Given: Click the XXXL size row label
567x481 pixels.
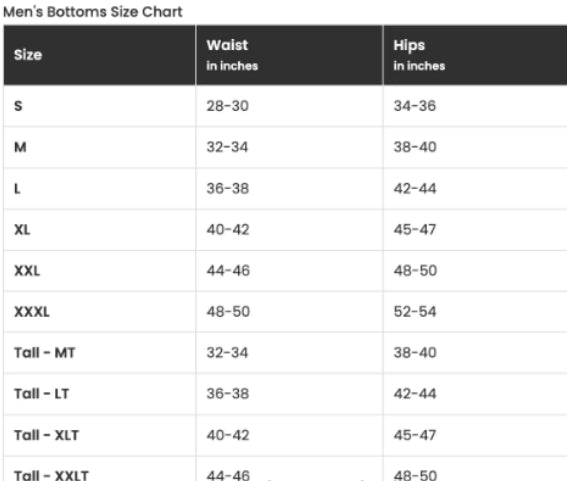Looking at the screenshot, I should pyautogui.click(x=31, y=312).
